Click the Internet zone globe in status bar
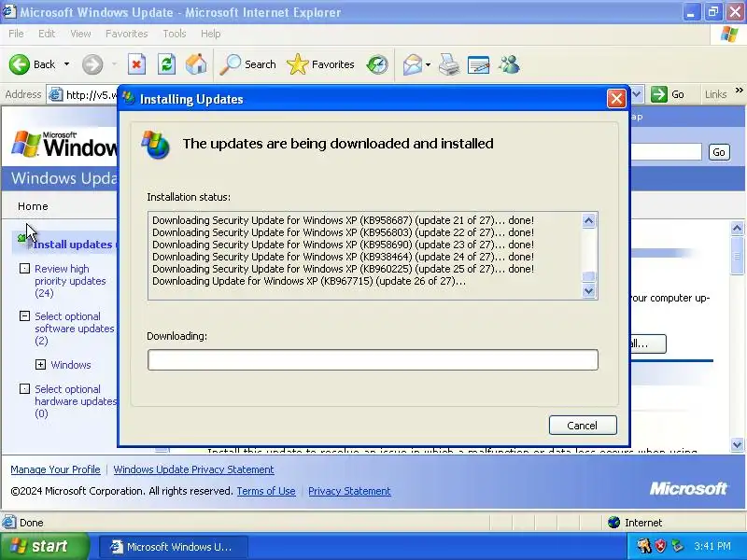747x560 pixels. [x=613, y=523]
